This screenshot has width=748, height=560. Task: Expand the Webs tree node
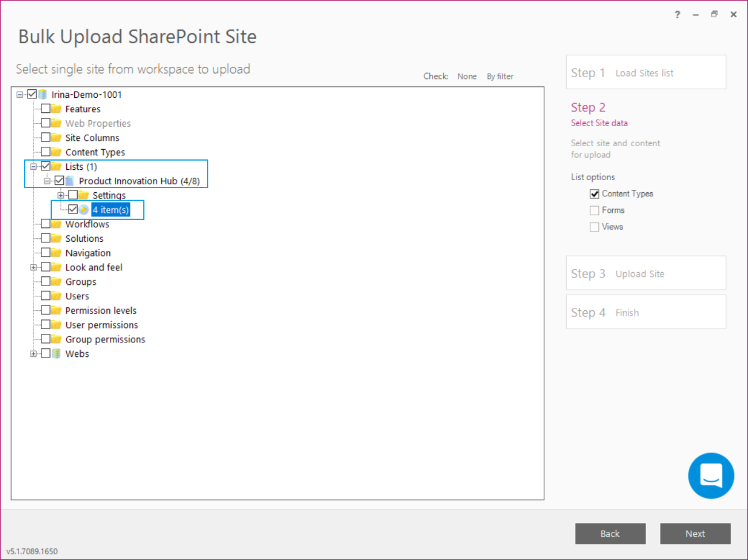pos(33,353)
